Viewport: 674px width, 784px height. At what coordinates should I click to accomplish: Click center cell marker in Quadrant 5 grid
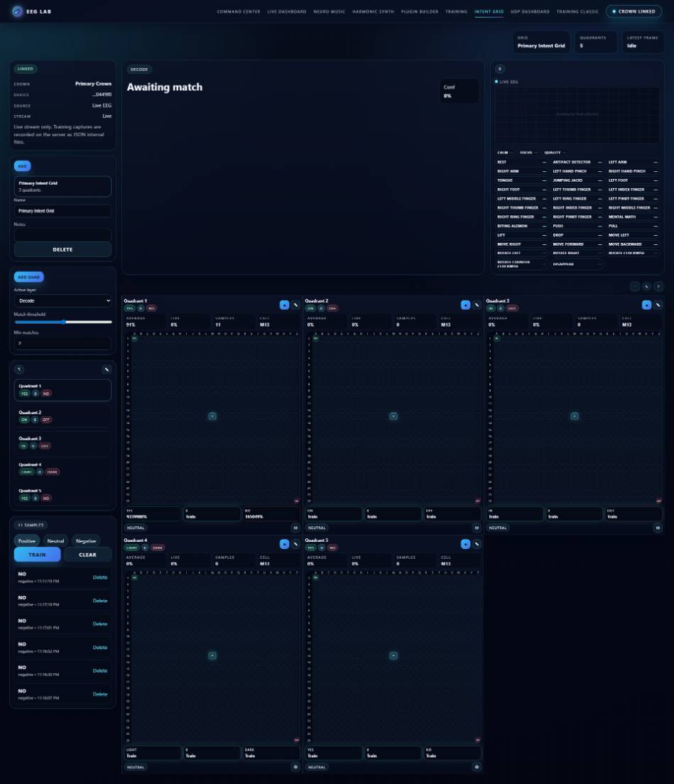[393, 655]
